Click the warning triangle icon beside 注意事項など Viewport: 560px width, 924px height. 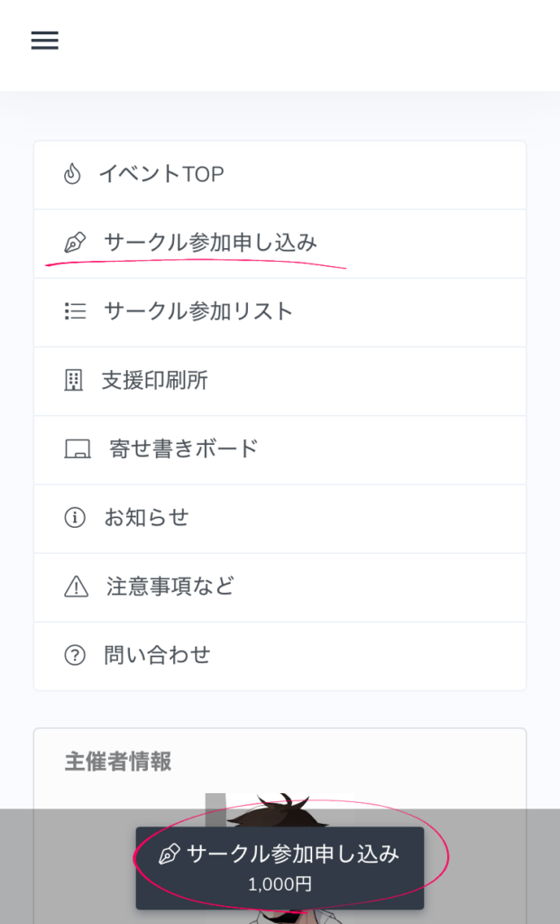77,587
